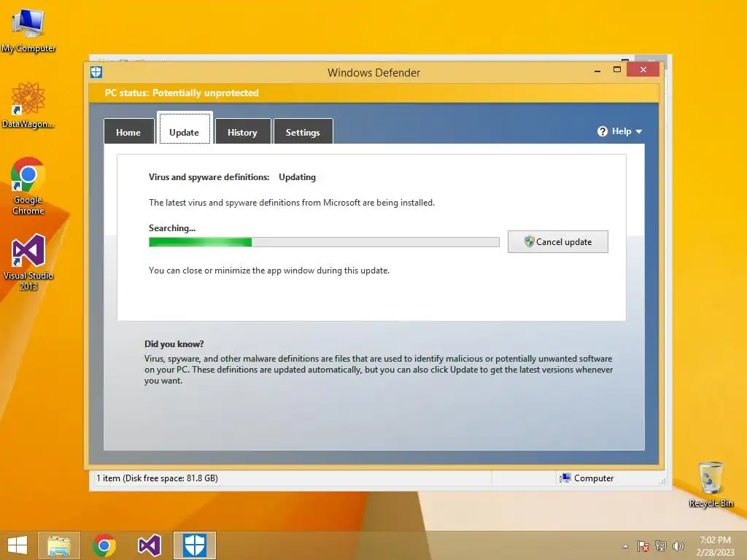Click the Help question mark icon

[x=603, y=131]
